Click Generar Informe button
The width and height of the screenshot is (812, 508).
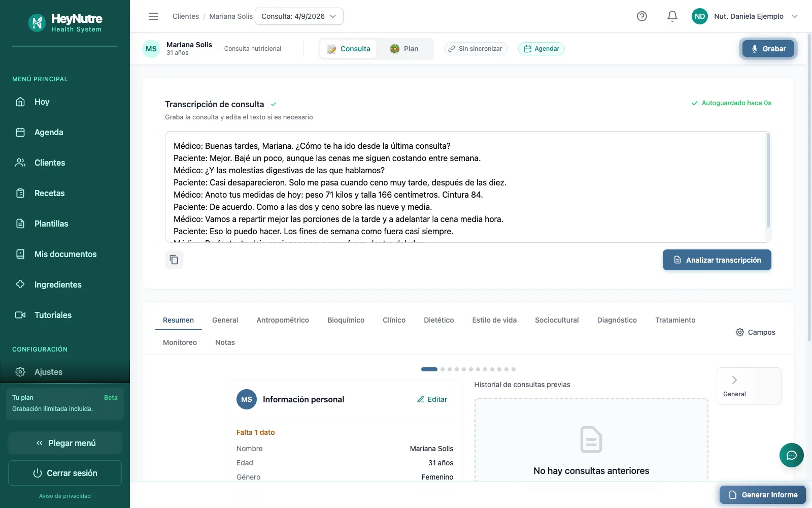[x=763, y=495]
